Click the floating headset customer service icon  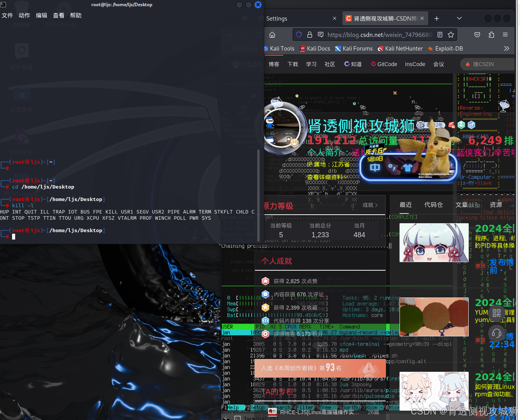tap(497, 333)
